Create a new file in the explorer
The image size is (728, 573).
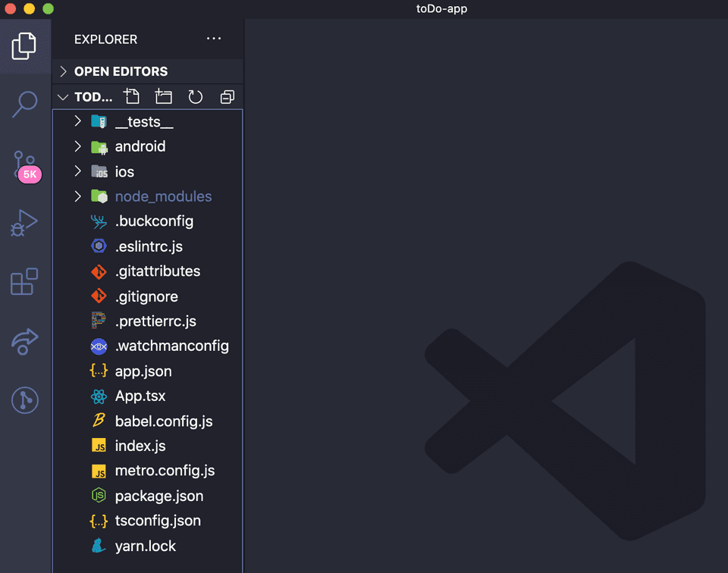tap(131, 96)
